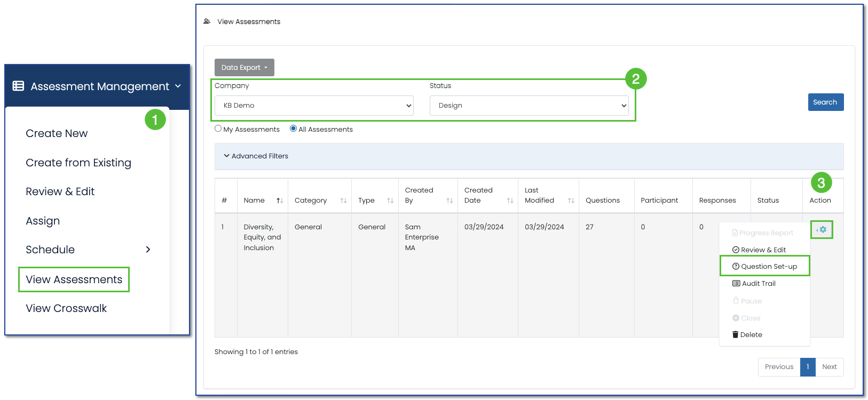868x400 pixels.
Task: Select the My Assessments radio button
Action: (x=218, y=129)
